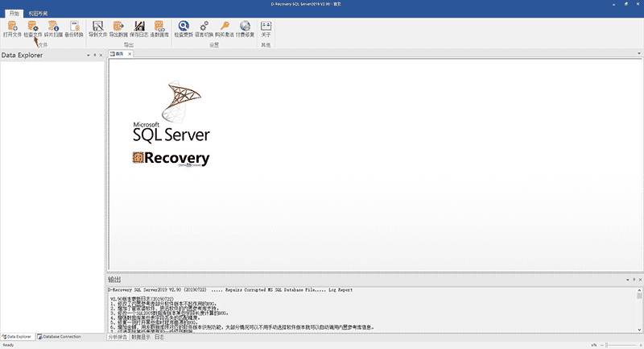Click the 检查更新 check update icon
644x349 pixels.
184,27
